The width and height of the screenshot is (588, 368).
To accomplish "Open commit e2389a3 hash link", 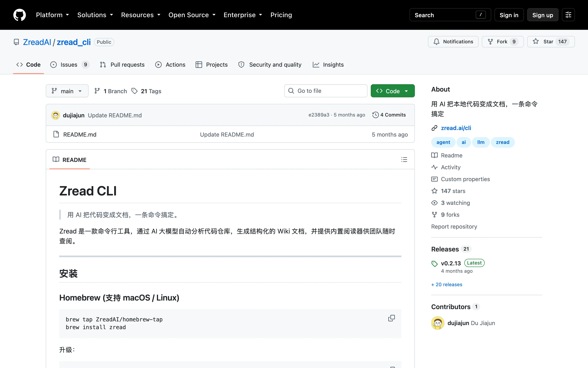I will (x=319, y=115).
